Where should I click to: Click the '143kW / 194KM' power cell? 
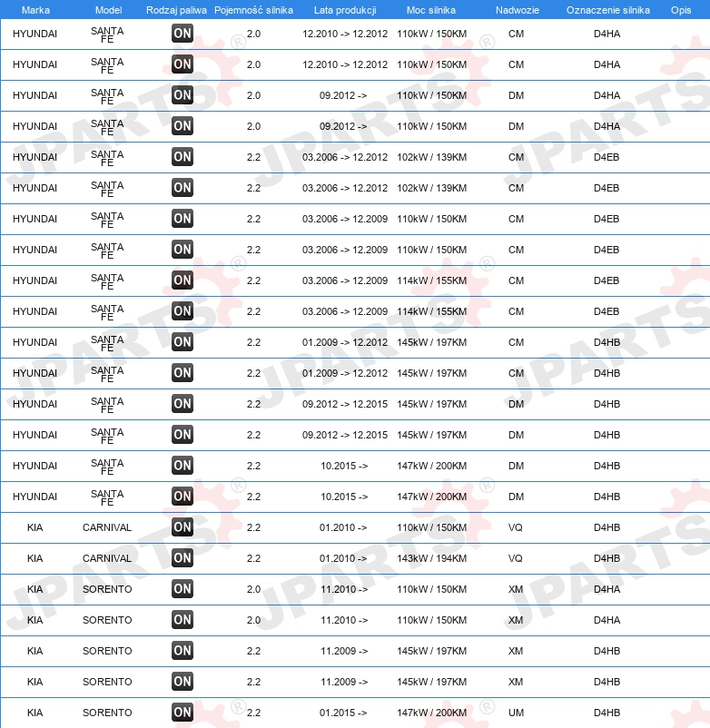pyautogui.click(x=432, y=558)
